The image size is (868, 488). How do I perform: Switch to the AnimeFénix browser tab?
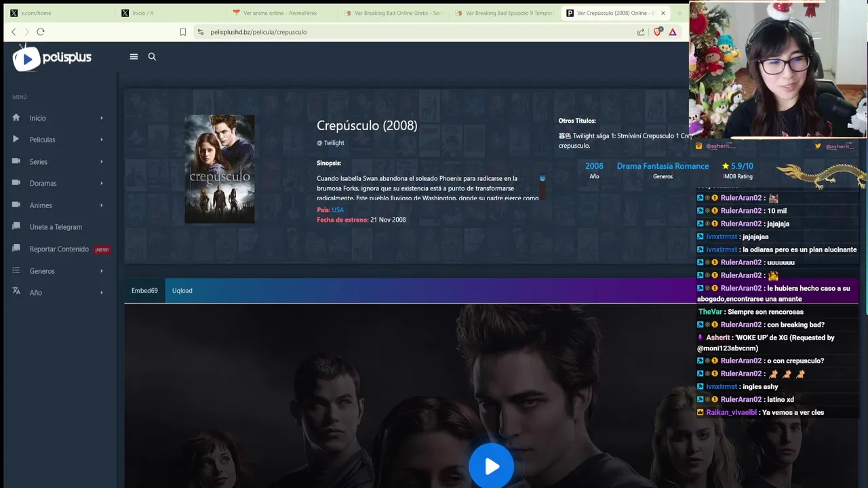click(281, 13)
